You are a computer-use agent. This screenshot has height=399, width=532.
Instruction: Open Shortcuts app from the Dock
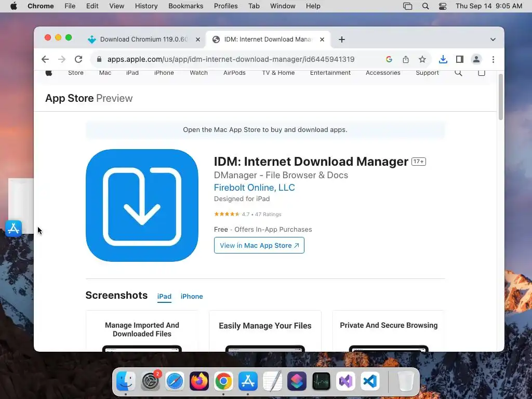click(297, 381)
